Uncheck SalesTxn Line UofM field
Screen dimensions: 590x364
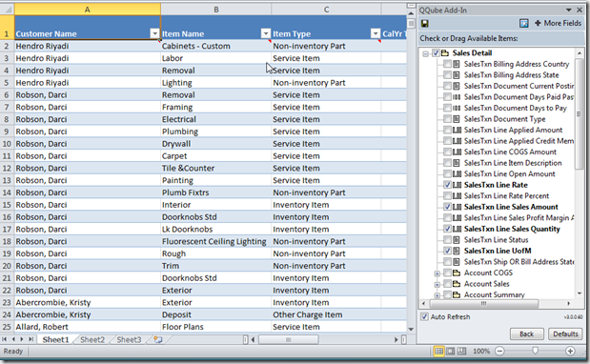point(447,251)
